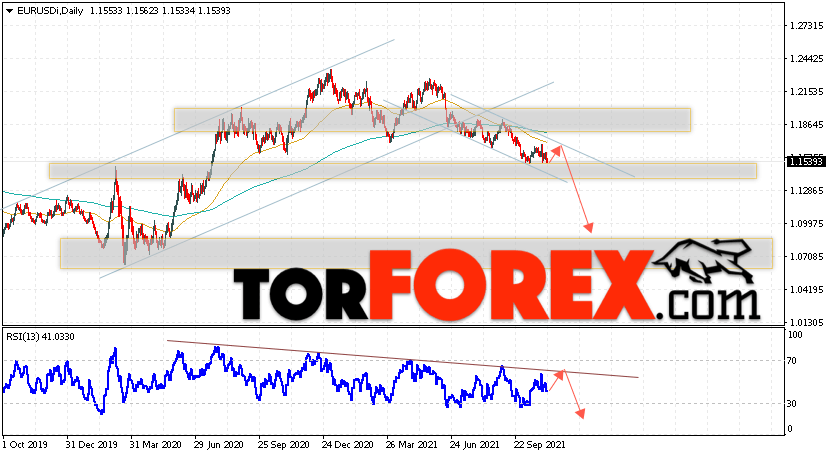The width and height of the screenshot is (830, 456).
Task: Click the RSI 100 level label
Action: (x=795, y=335)
